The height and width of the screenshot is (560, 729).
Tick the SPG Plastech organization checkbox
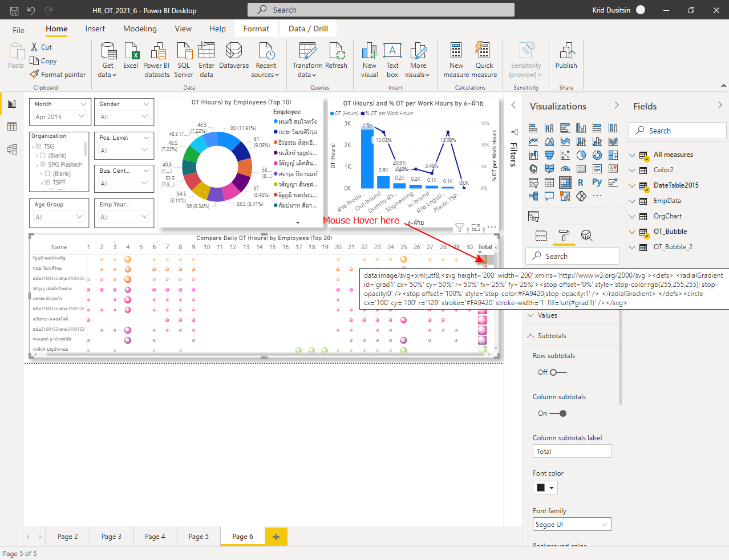pyautogui.click(x=43, y=165)
